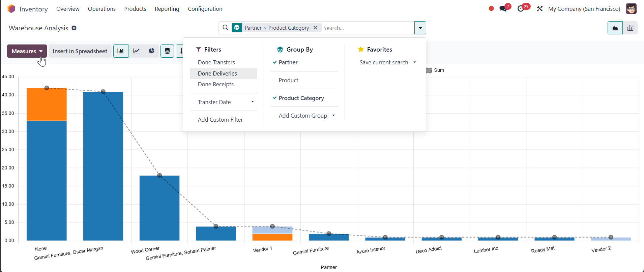Click the Group By layers heading icon
The height and width of the screenshot is (272, 644).
[280, 50]
